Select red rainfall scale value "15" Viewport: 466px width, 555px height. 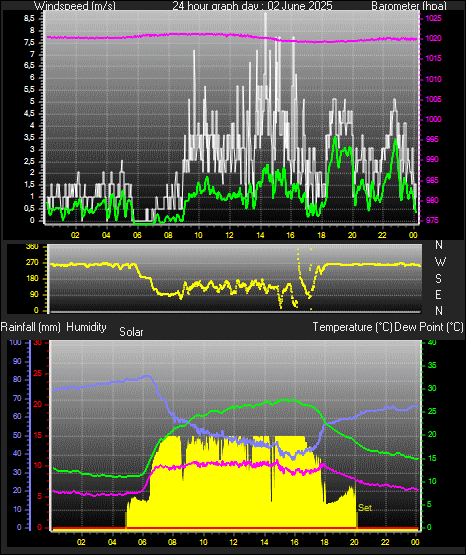point(38,435)
